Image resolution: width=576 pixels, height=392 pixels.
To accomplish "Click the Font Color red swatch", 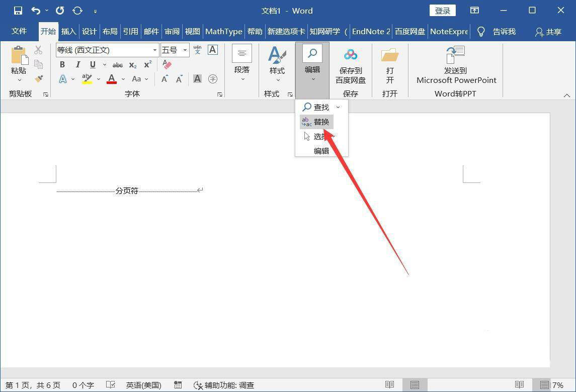I will click(111, 79).
